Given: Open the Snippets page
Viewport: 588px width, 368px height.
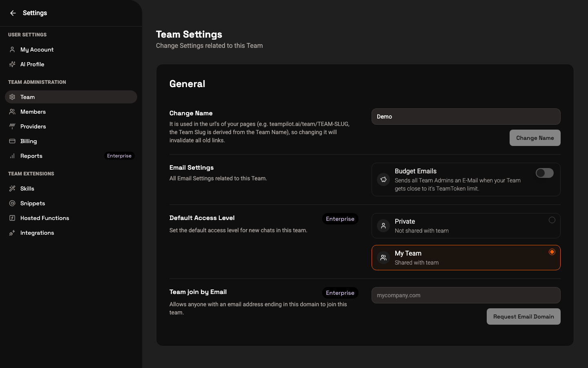Looking at the screenshot, I should (x=71, y=203).
